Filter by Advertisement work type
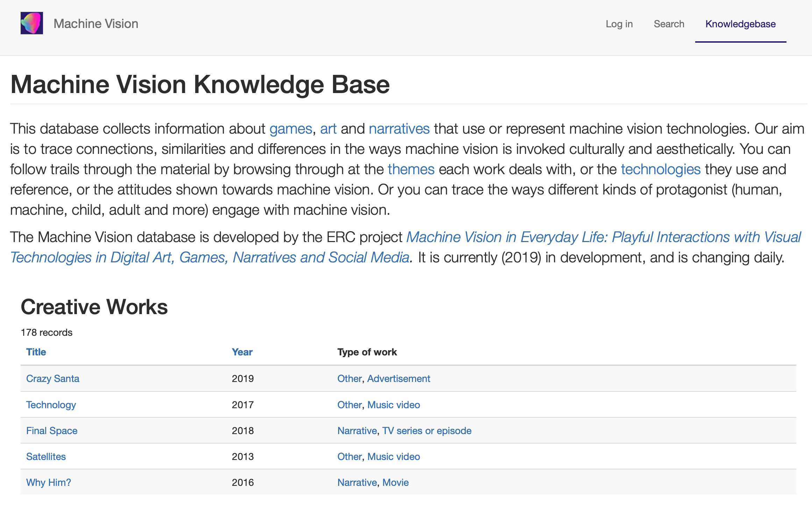 coord(399,378)
